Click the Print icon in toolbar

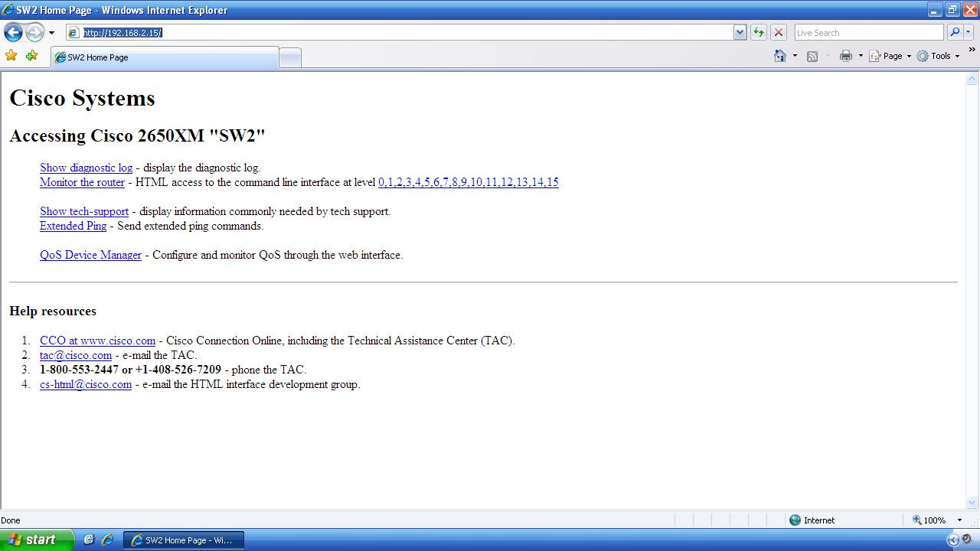(x=846, y=56)
